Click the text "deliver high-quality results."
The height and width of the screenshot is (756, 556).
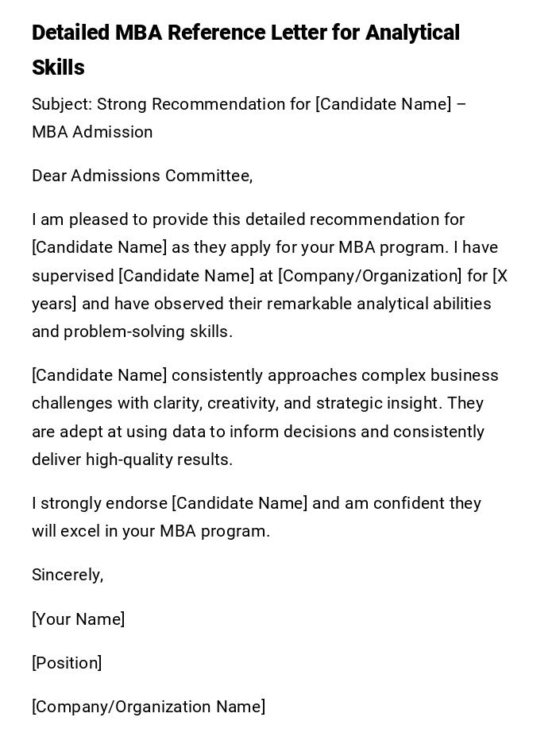click(x=132, y=459)
